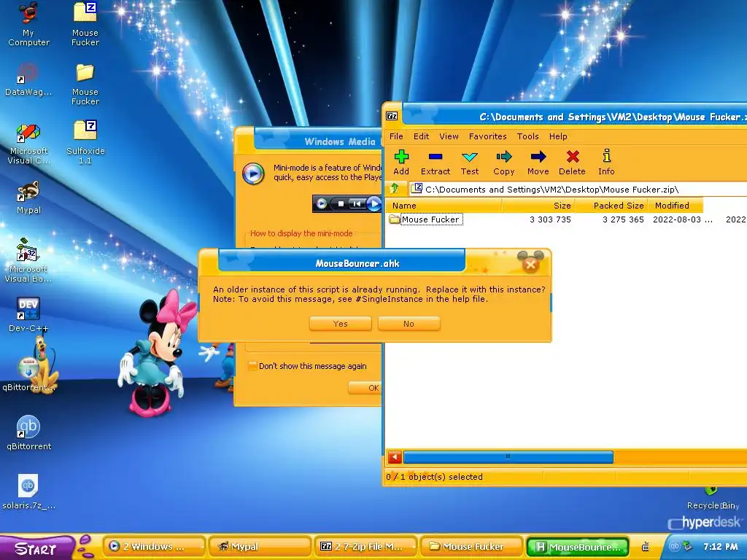Sort by Packed Size column header
Viewport: 747px width, 560px height.
[612, 205]
